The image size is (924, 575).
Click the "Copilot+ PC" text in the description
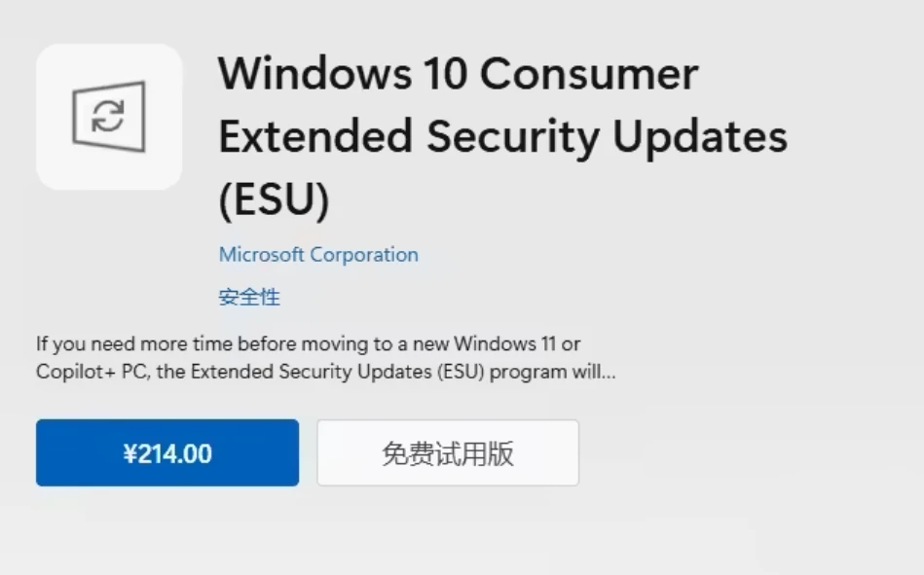click(x=84, y=372)
